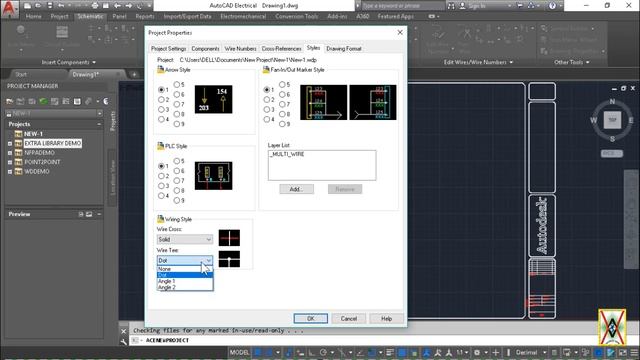This screenshot has height=360, width=640.
Task: Switch to the Project Settings tab
Action: 169,49
